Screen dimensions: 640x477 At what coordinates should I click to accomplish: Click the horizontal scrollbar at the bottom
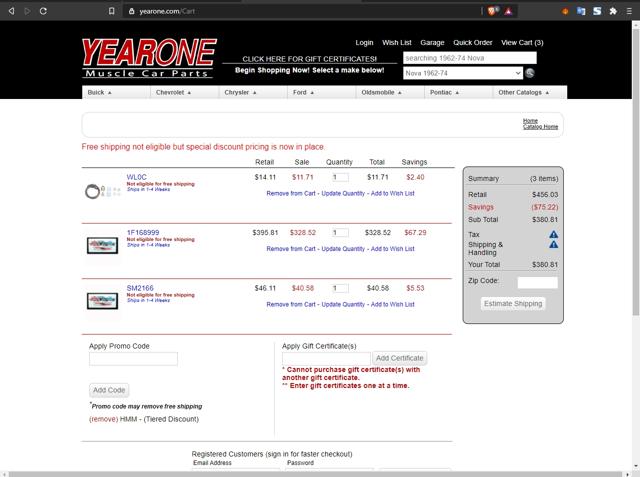(x=316, y=474)
